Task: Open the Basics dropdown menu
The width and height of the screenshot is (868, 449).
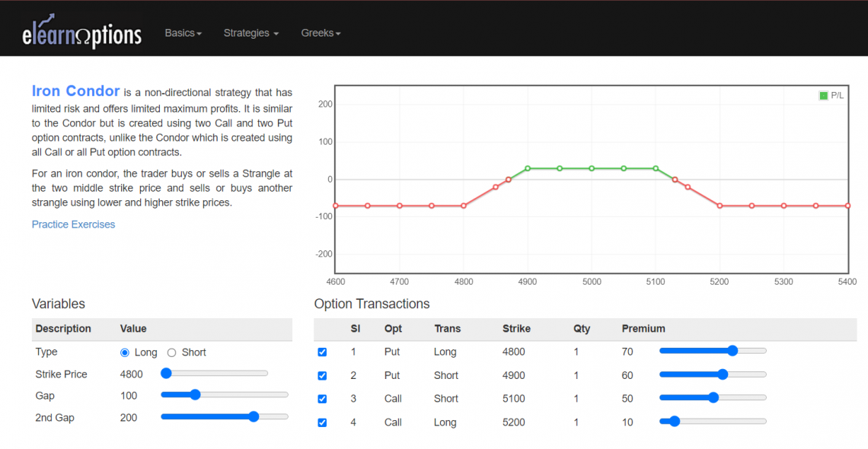Action: [183, 33]
